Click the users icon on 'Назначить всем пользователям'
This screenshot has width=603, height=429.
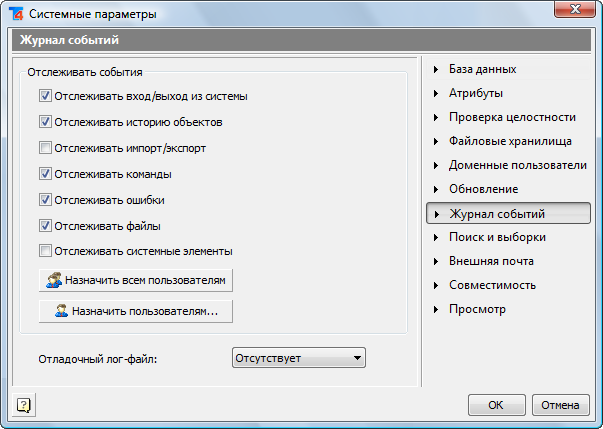[x=54, y=280]
